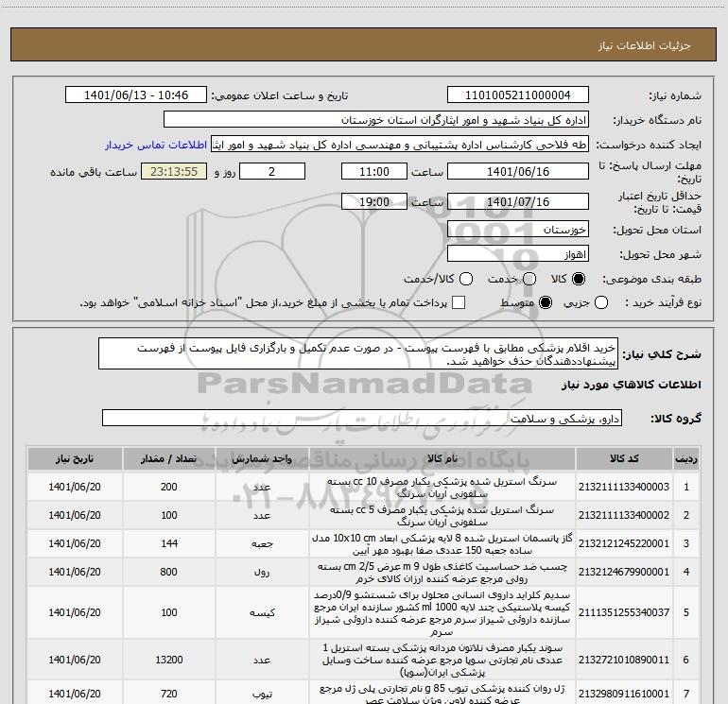Click the کد کالا column header
Image resolution: width=728 pixels, height=704 pixels.
624,459
